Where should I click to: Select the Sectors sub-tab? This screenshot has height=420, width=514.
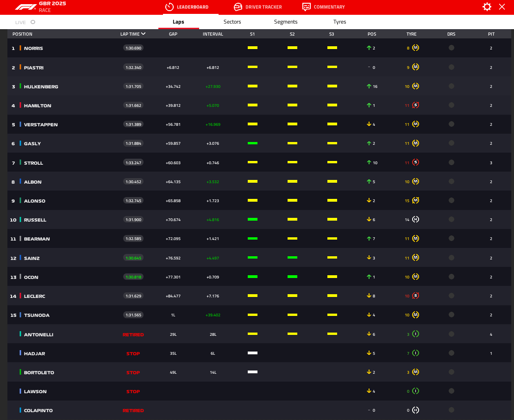coord(232,22)
